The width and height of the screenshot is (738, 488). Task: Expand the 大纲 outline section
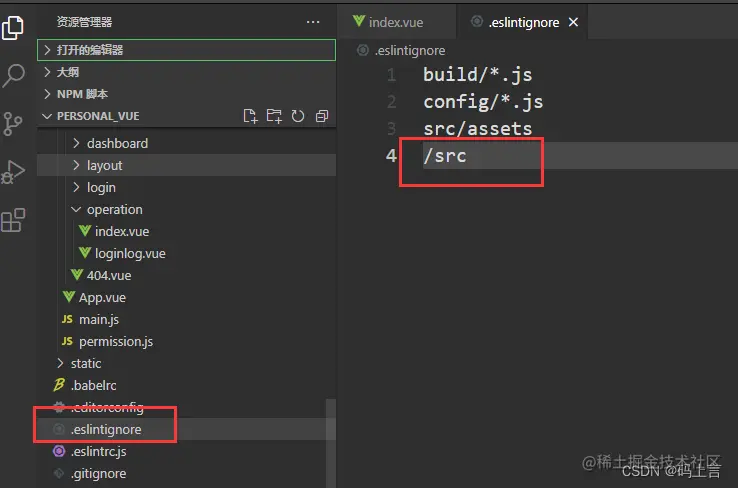(186, 72)
